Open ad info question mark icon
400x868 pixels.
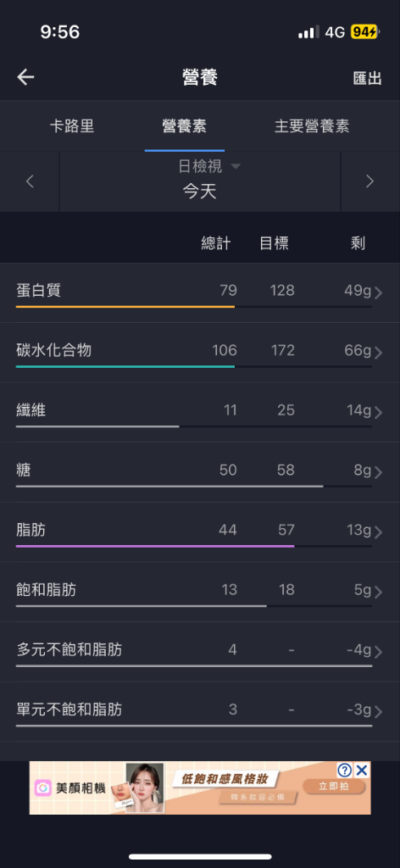point(345,770)
